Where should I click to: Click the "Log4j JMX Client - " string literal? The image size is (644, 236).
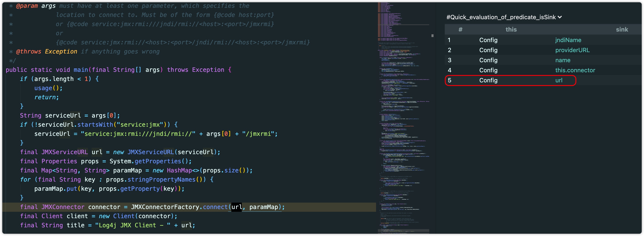[x=133, y=225]
